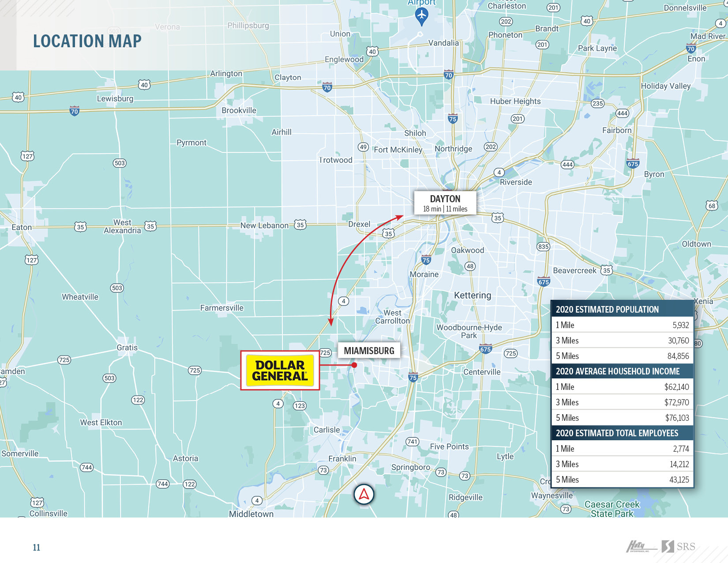Click the Eaton town label
This screenshot has width=728, height=563.
pyautogui.click(x=22, y=227)
